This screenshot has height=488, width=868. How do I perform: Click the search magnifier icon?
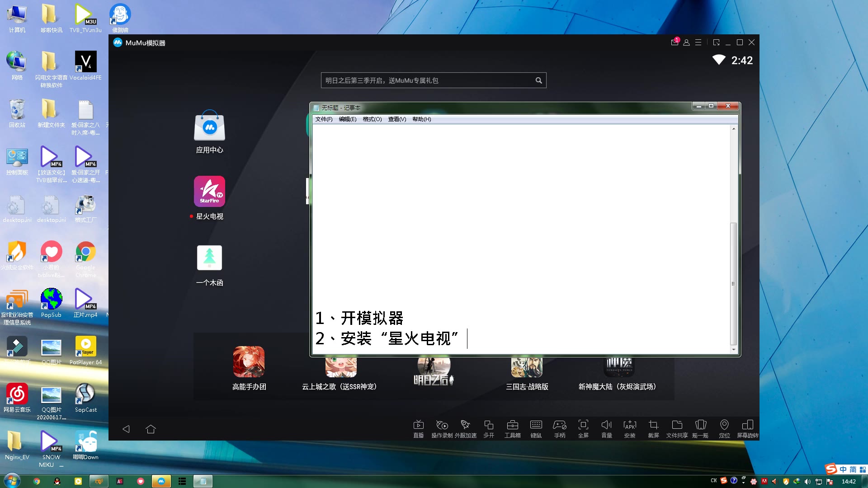pos(538,80)
